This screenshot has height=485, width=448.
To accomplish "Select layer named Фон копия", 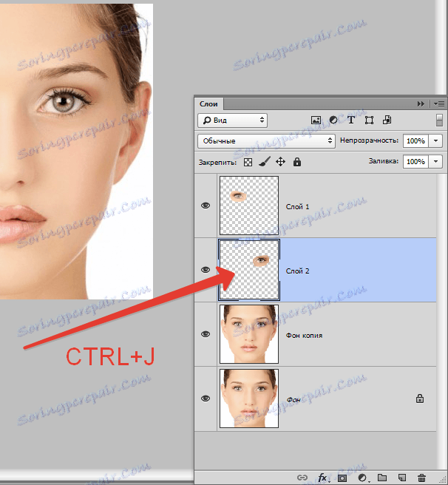I will tap(304, 336).
